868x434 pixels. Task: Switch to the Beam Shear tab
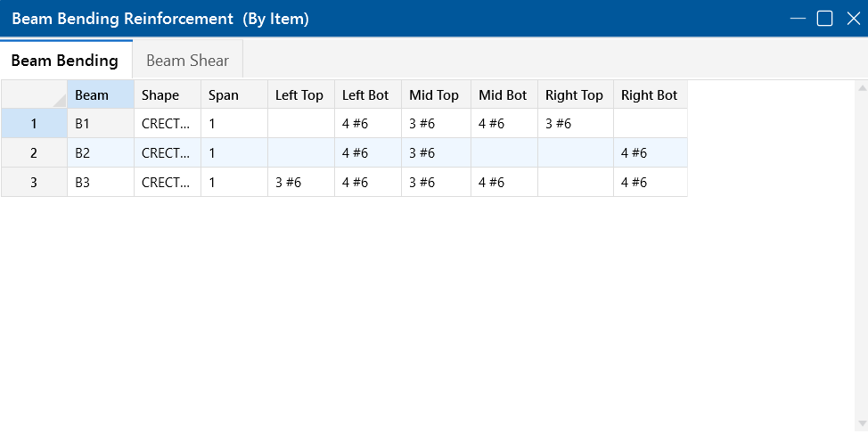coord(187,61)
